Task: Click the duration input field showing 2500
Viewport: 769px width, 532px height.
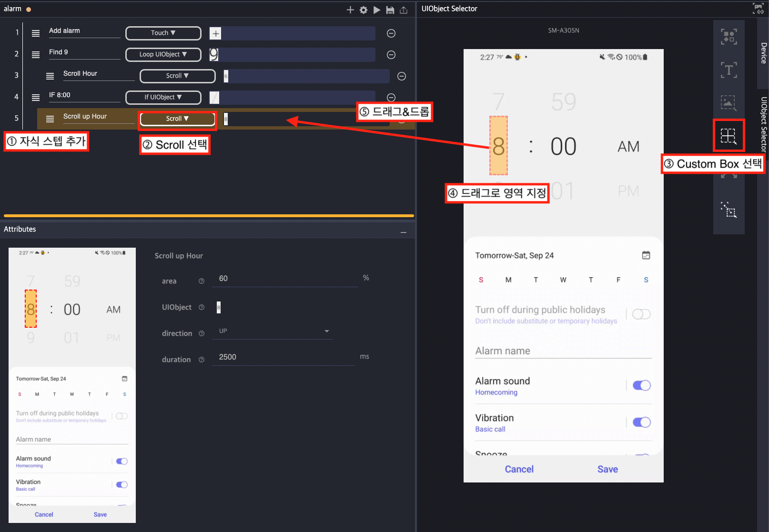Action: coord(283,357)
